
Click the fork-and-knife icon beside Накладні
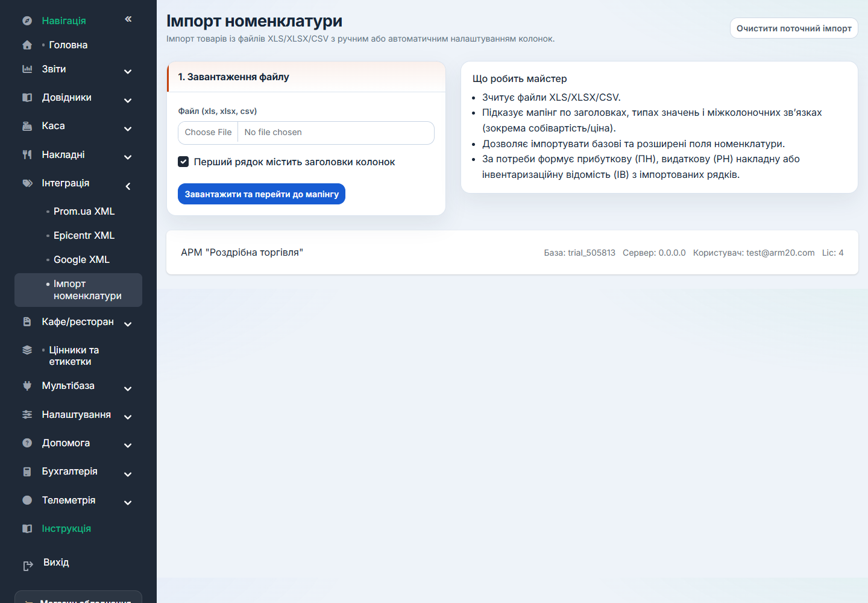pyautogui.click(x=27, y=154)
